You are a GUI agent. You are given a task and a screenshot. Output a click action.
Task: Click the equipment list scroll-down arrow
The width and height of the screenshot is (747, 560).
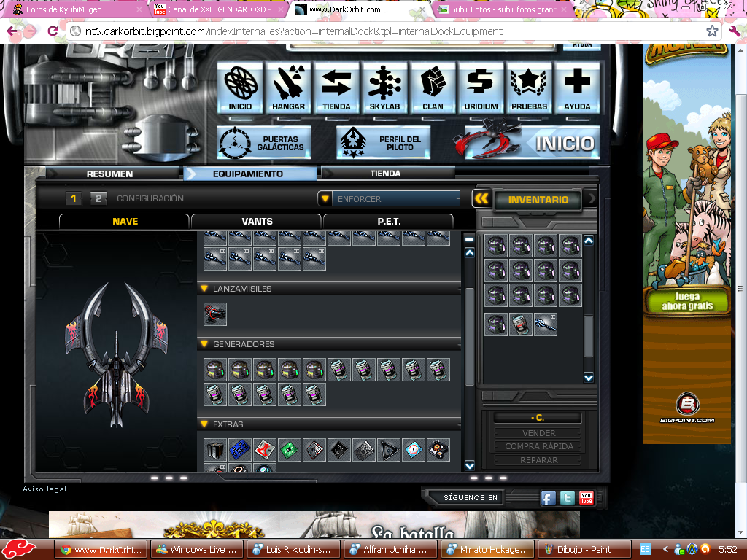470,465
